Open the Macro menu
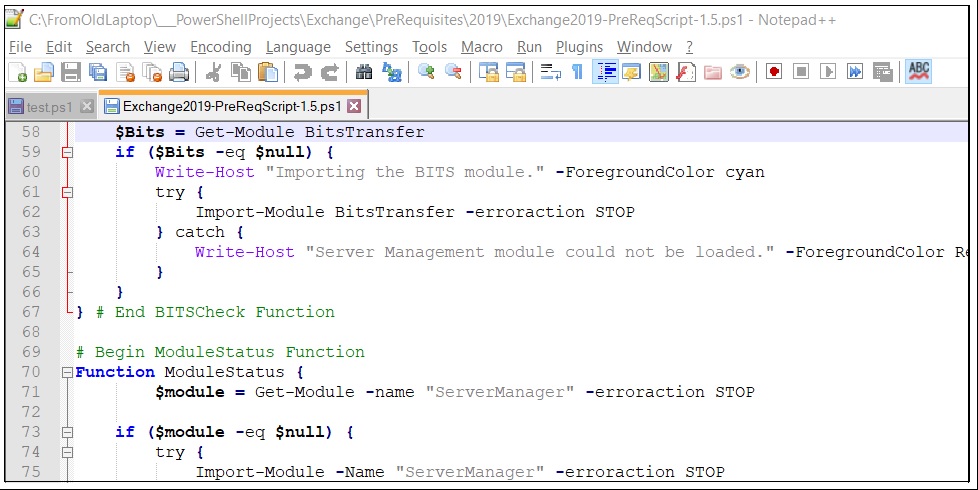This screenshot has width=978, height=490. pos(482,47)
